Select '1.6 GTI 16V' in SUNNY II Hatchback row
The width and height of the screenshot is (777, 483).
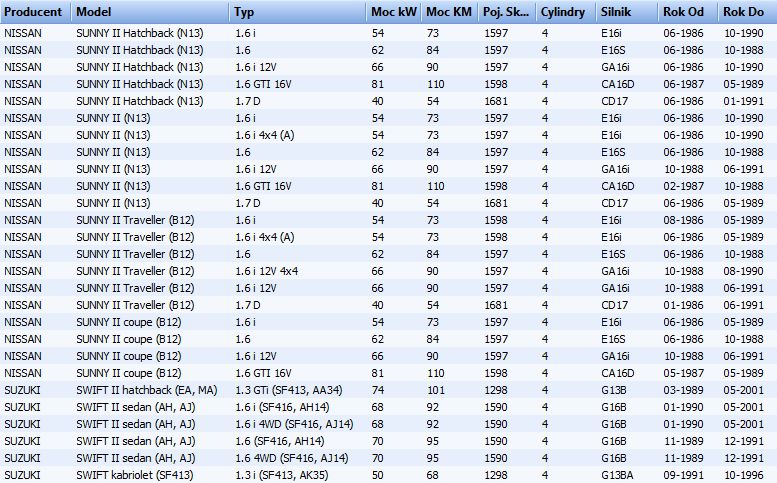coord(263,84)
